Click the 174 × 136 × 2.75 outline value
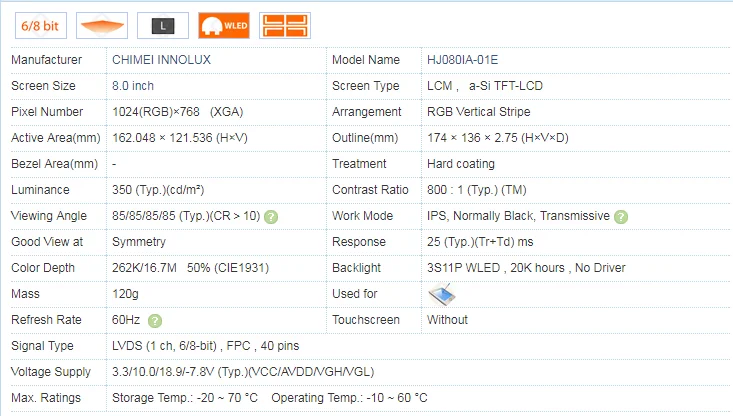Image resolution: width=733 pixels, height=416 pixels. coord(498,138)
